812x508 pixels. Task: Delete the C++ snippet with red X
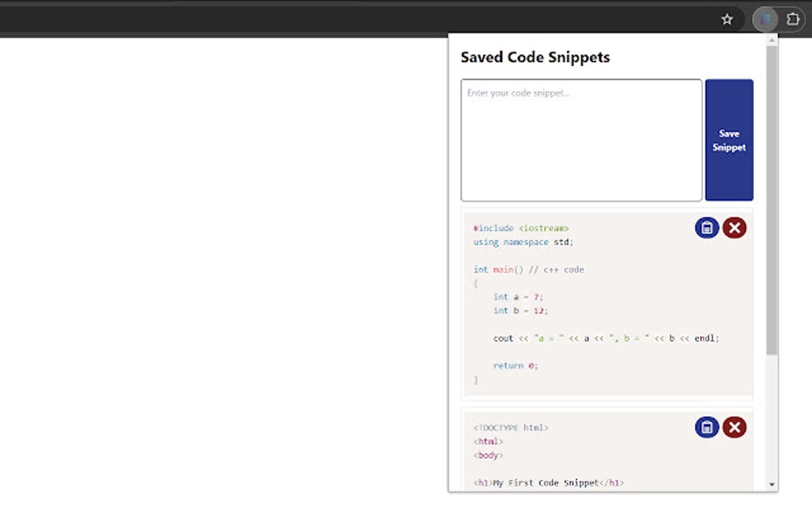[734, 229]
